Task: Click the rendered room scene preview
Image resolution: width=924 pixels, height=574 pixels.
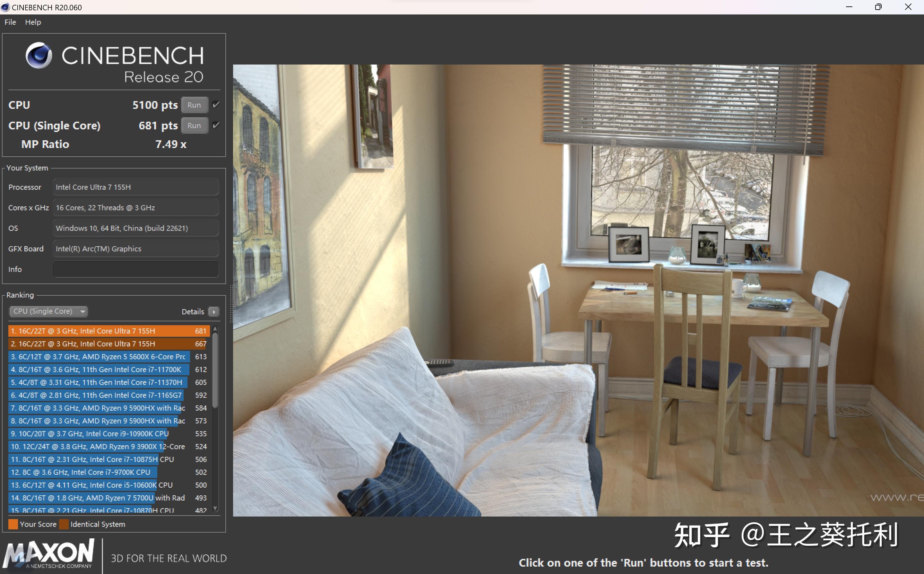Action: tap(578, 291)
